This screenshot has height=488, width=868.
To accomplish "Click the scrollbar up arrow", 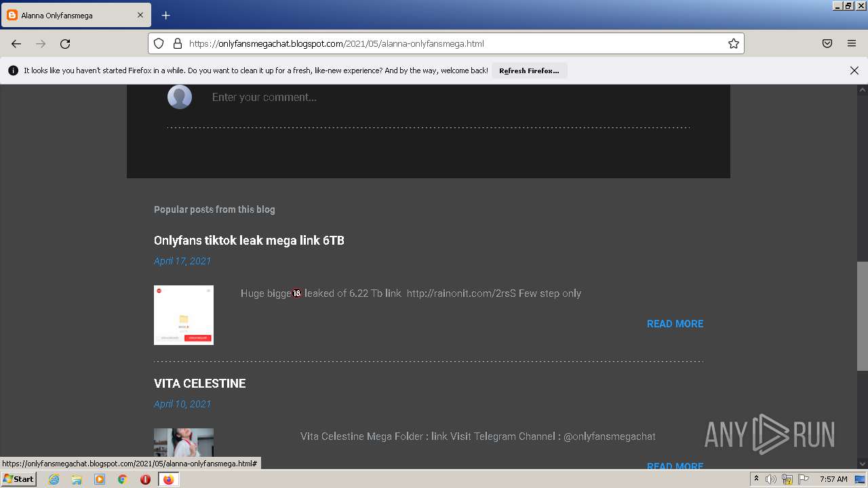I will [x=862, y=89].
